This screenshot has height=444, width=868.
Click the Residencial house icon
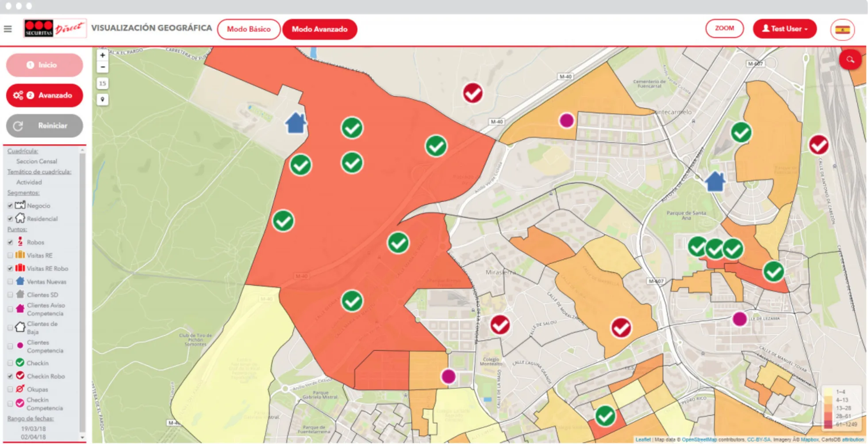[19, 218]
